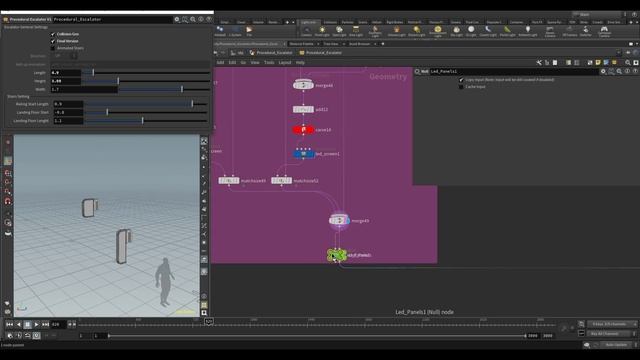640x360 pixels.
Task: Switch to the Tree View pane tab
Action: coord(331,44)
